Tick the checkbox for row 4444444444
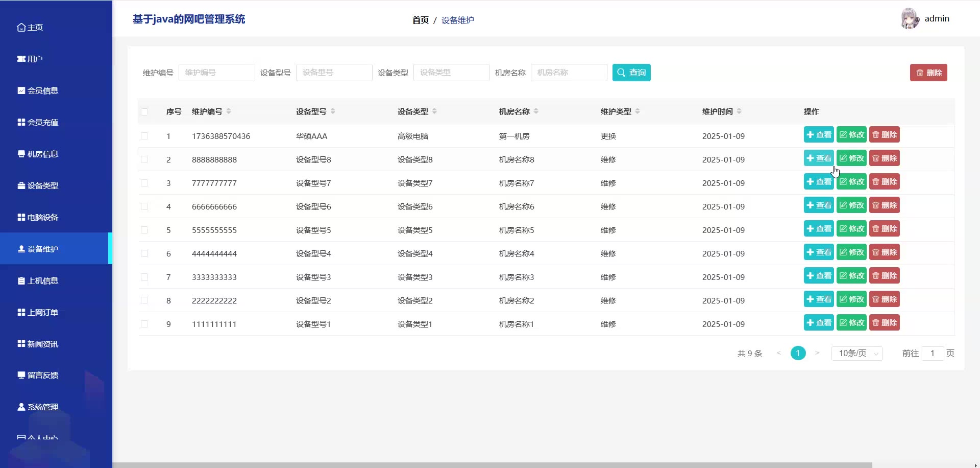 coord(144,253)
